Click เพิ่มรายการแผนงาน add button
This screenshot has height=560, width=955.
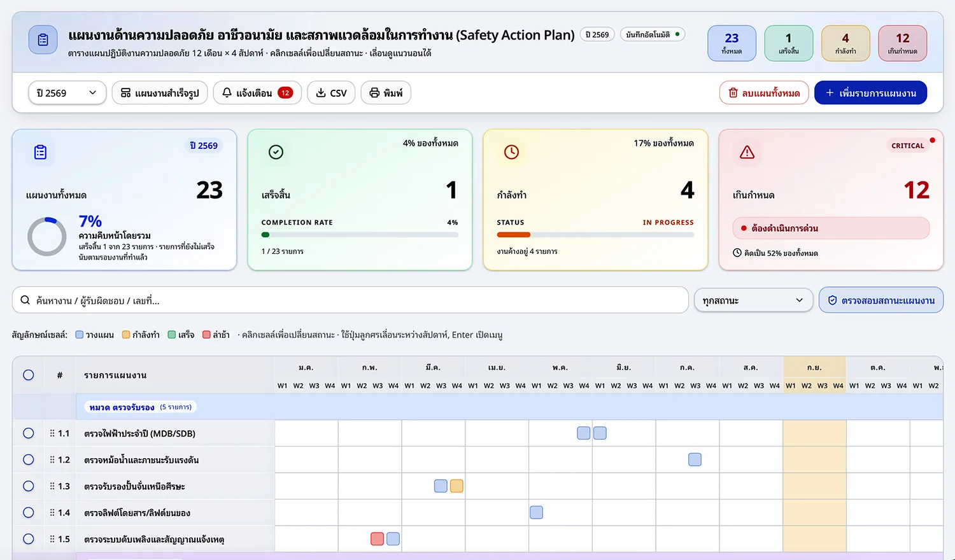(x=870, y=93)
